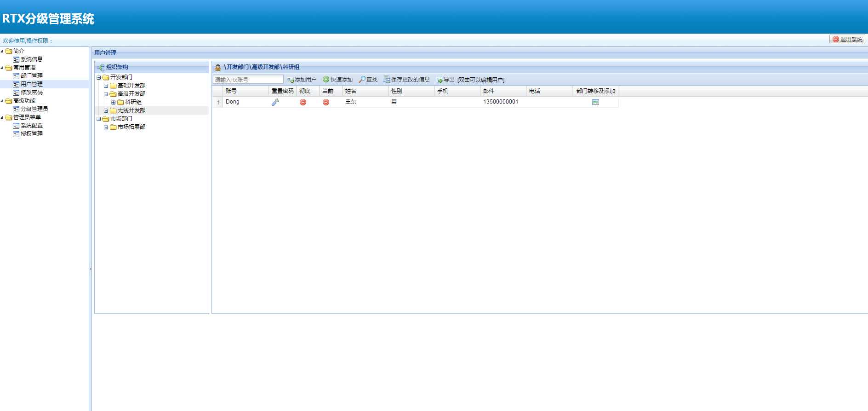
Task: Open the 系统配置 page icon
Action: click(x=16, y=126)
